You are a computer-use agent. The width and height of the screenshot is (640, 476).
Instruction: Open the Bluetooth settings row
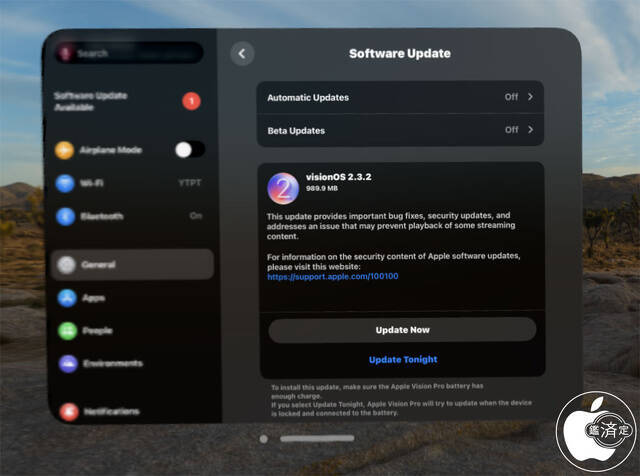pyautogui.click(x=130, y=216)
